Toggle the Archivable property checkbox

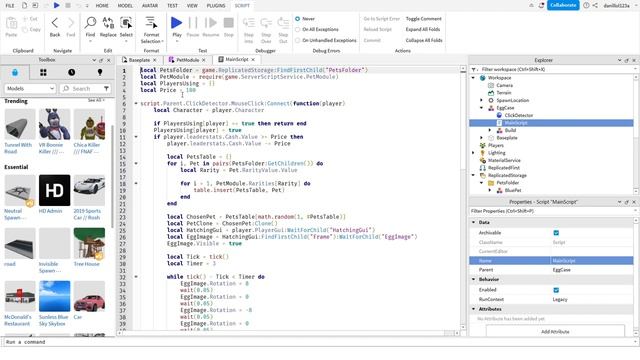tap(556, 233)
